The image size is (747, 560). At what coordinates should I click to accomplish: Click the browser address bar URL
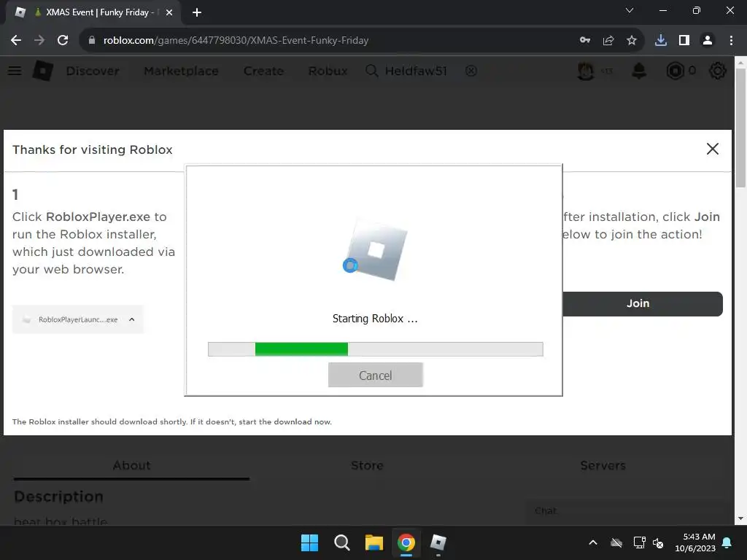tap(236, 41)
